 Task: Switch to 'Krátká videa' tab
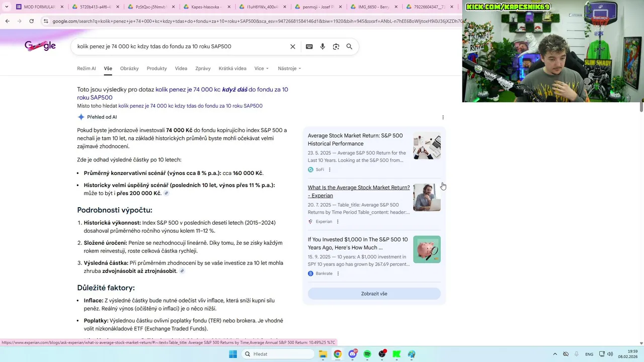tap(232, 68)
